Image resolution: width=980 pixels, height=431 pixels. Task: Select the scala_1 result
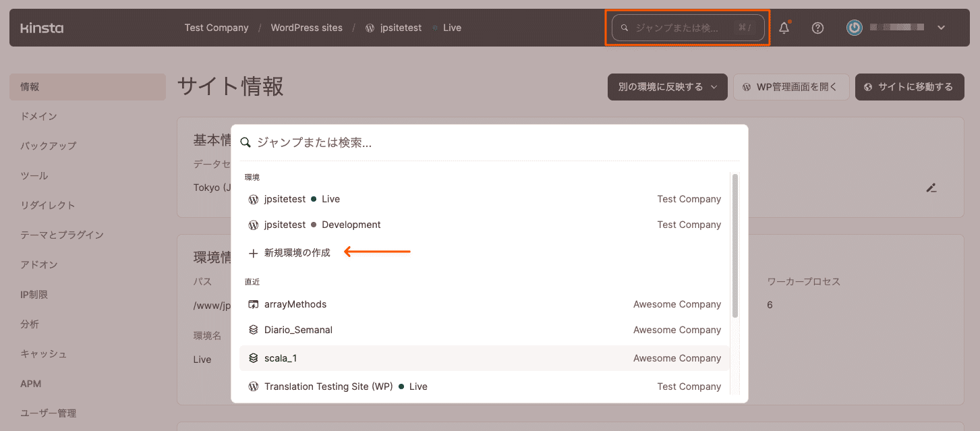click(281, 358)
